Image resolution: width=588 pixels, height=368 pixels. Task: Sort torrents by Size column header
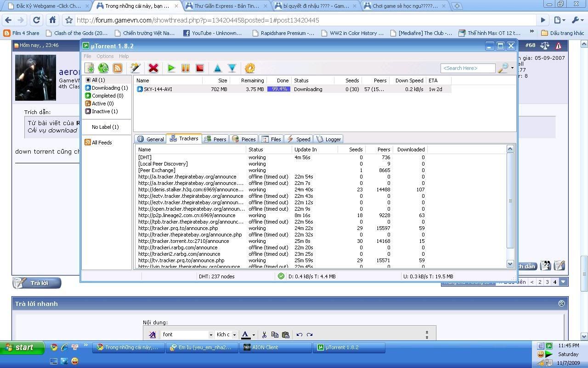[215, 80]
